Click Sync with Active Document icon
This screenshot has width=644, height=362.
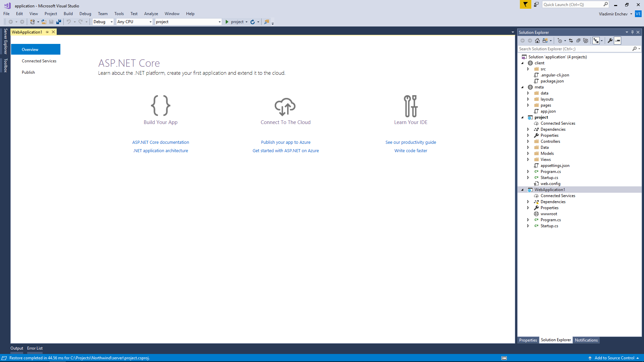click(571, 41)
